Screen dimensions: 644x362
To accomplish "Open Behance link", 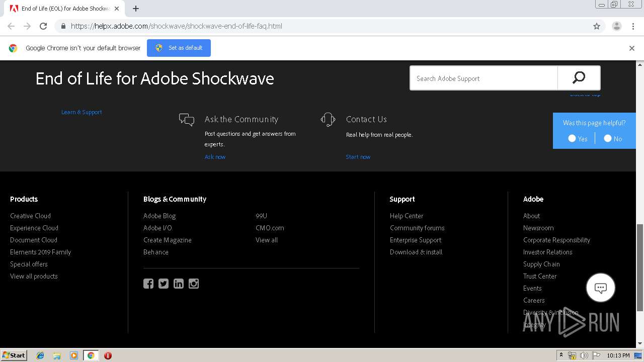I will [156, 252].
